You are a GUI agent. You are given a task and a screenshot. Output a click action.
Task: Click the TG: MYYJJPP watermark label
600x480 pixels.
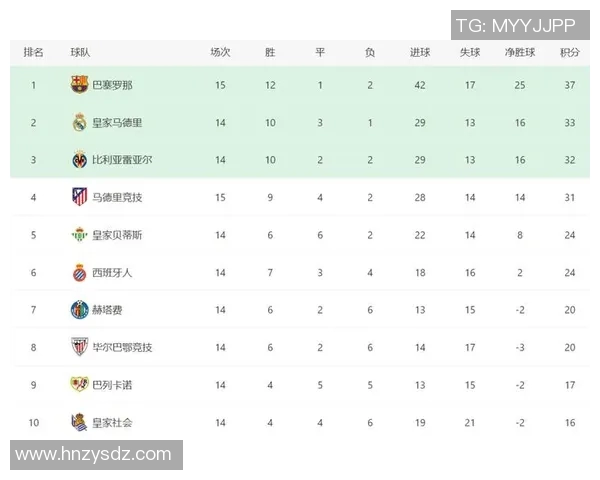pyautogui.click(x=515, y=25)
